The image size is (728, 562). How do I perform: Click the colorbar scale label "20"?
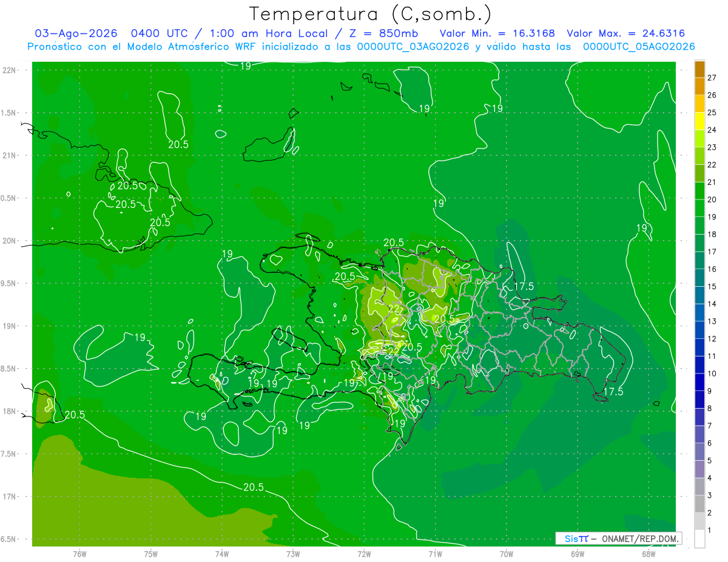(x=712, y=199)
